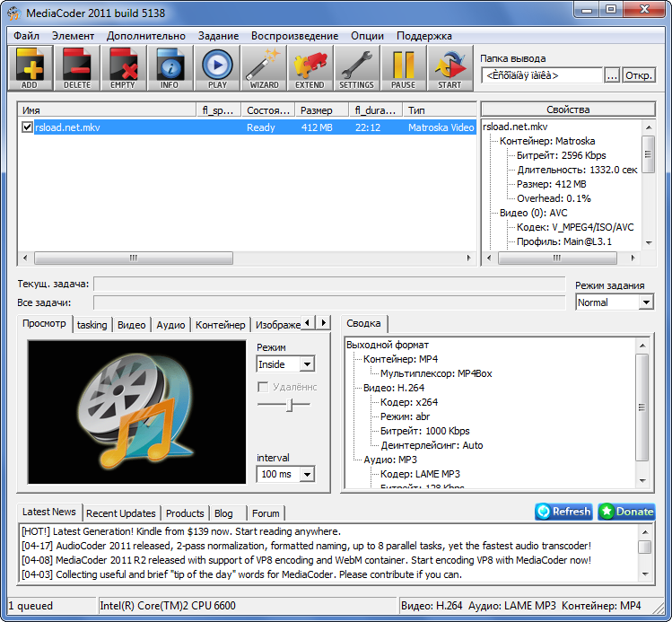Toggle the Удалённс checkbox

click(x=263, y=387)
